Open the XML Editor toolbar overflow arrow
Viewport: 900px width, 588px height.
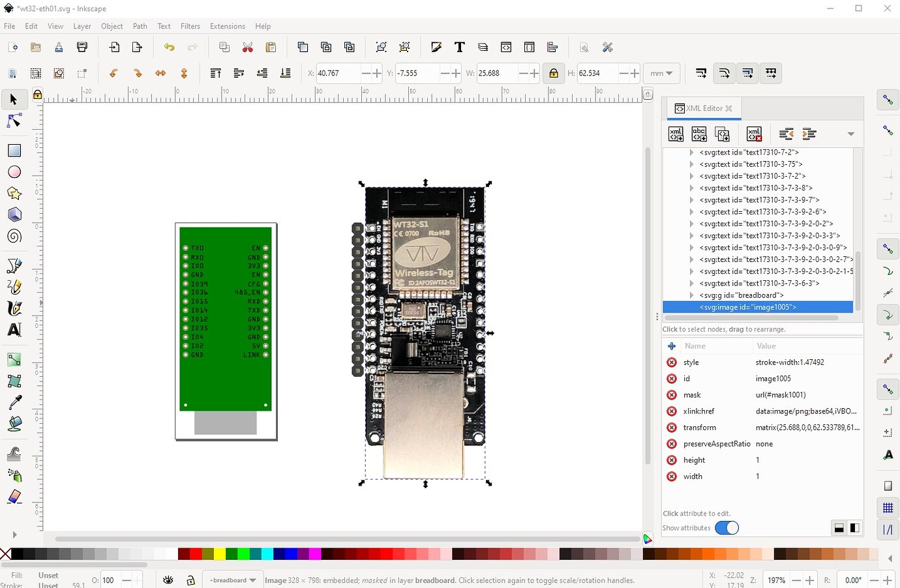[850, 134]
